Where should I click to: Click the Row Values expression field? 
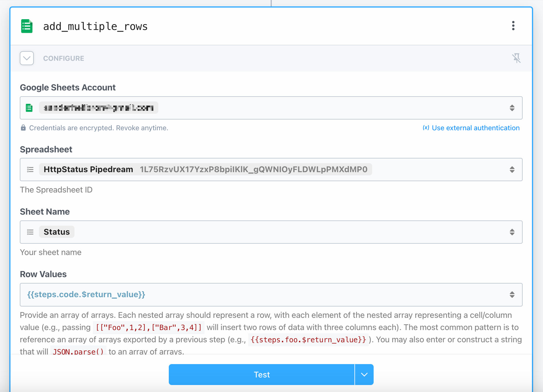click(x=271, y=295)
